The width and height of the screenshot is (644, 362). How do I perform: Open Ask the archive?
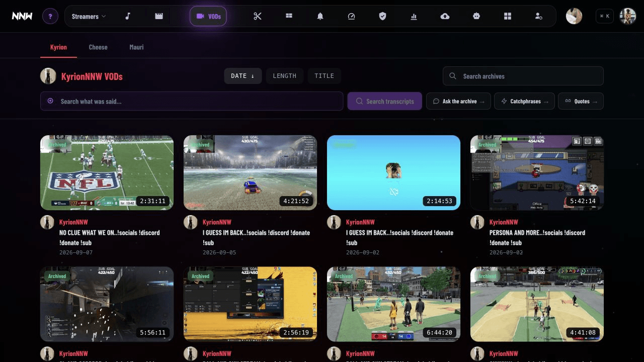[458, 101]
